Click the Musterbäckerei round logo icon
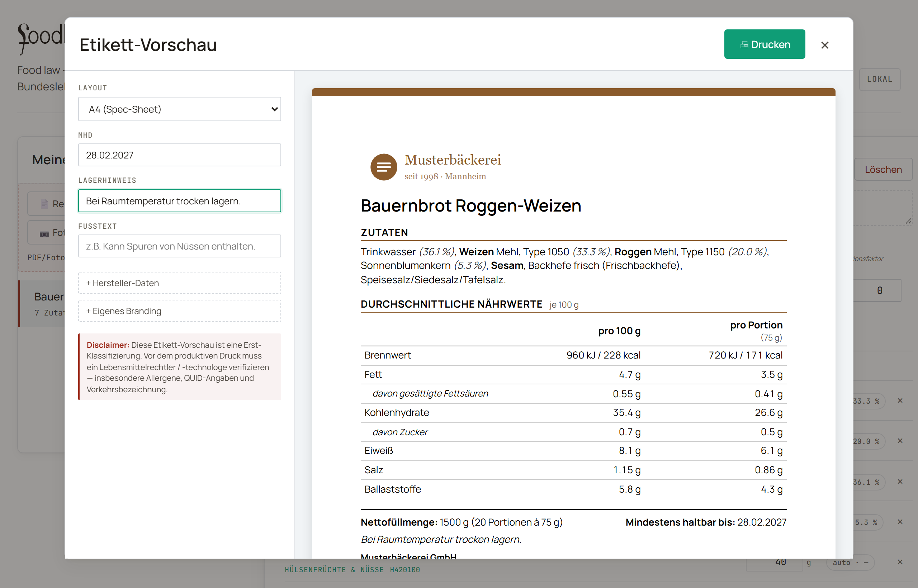 pyautogui.click(x=384, y=167)
